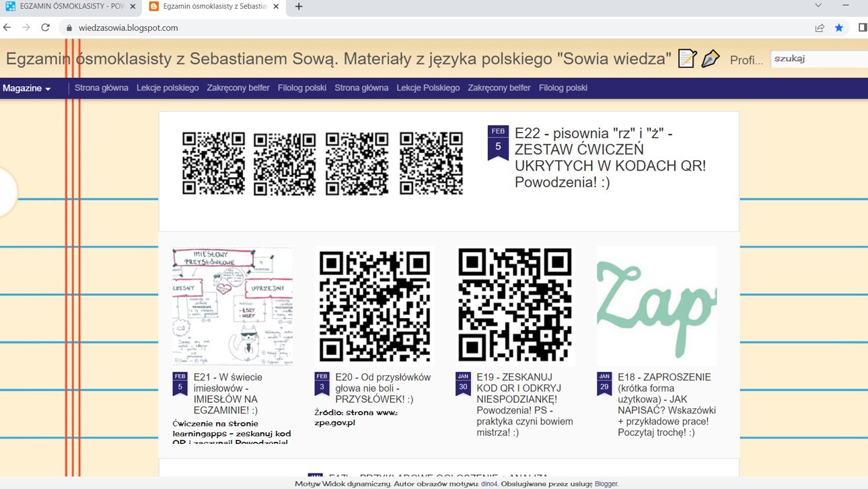Open the browser side panel icon

(862, 28)
